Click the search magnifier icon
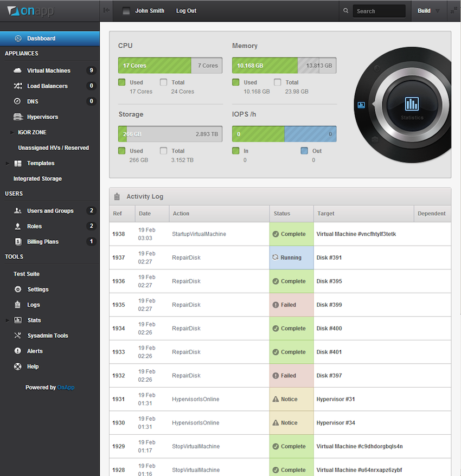Image resolution: width=461 pixels, height=476 pixels. [345, 11]
